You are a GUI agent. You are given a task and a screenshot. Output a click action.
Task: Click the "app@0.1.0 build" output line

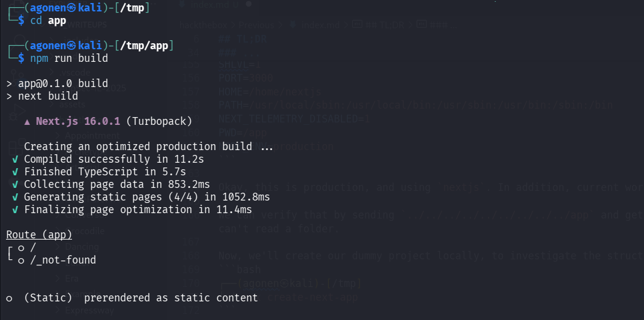63,83
